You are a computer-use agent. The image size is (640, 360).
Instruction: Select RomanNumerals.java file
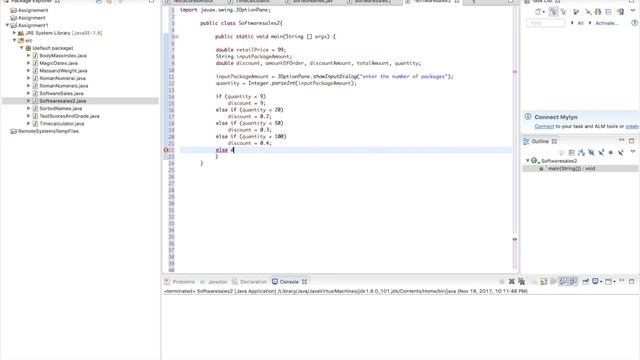pyautogui.click(x=64, y=86)
